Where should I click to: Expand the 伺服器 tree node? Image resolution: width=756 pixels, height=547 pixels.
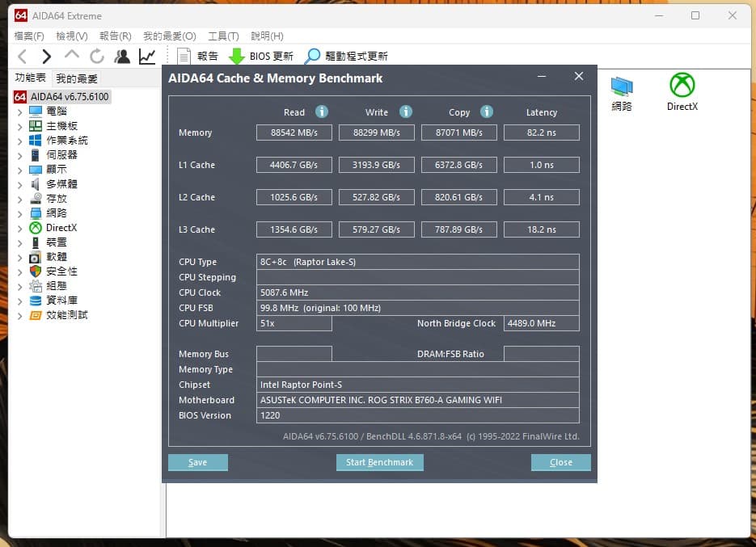click(x=19, y=156)
